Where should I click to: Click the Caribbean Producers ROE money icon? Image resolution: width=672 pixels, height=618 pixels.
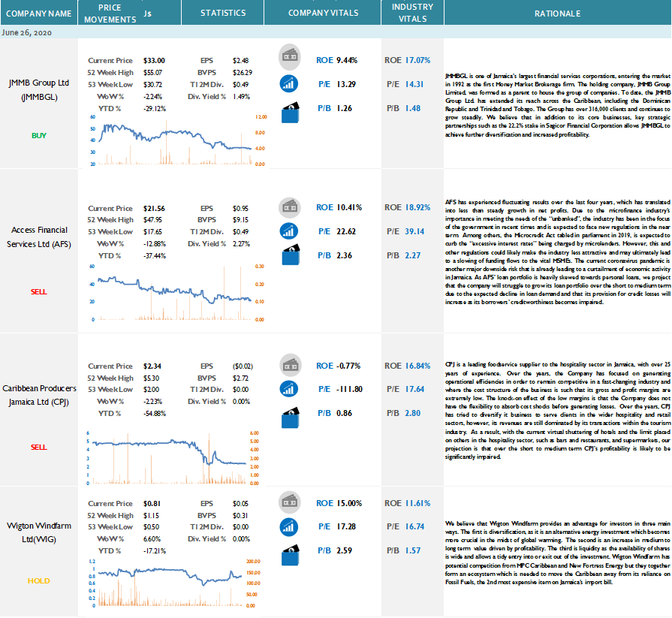(291, 365)
